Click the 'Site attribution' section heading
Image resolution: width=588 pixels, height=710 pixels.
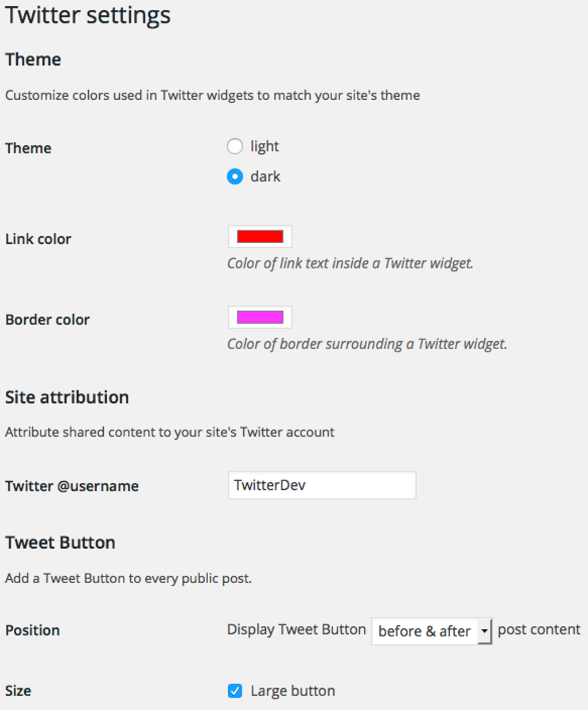point(66,397)
